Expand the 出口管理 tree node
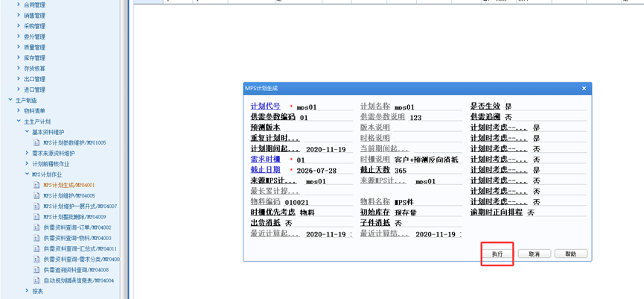644x299 pixels. coord(19,79)
